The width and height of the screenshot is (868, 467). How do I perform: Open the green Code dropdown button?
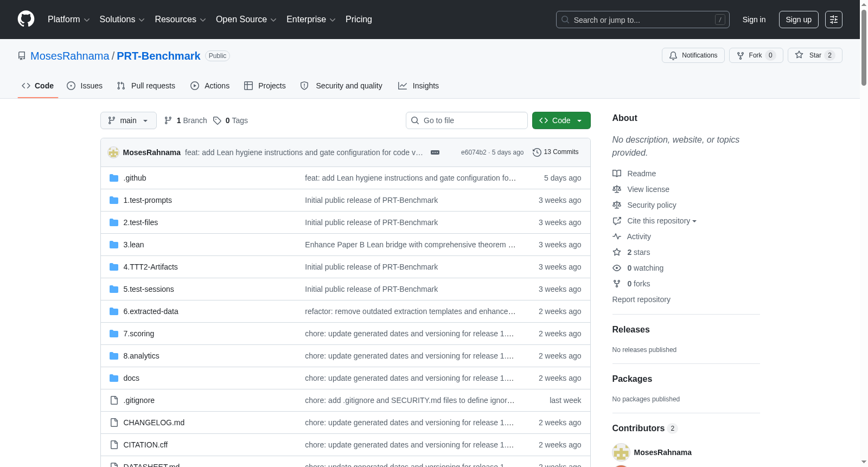561,120
